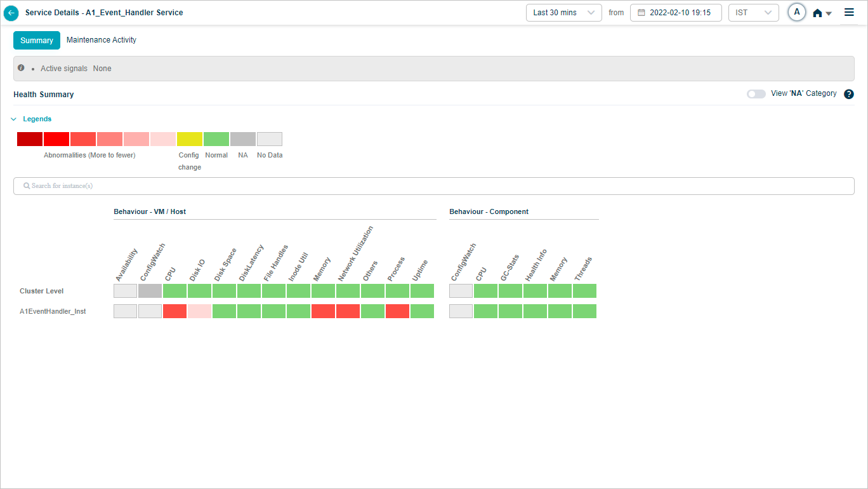This screenshot has width=868, height=489.
Task: Open the IST timezone dropdown
Action: click(x=753, y=13)
